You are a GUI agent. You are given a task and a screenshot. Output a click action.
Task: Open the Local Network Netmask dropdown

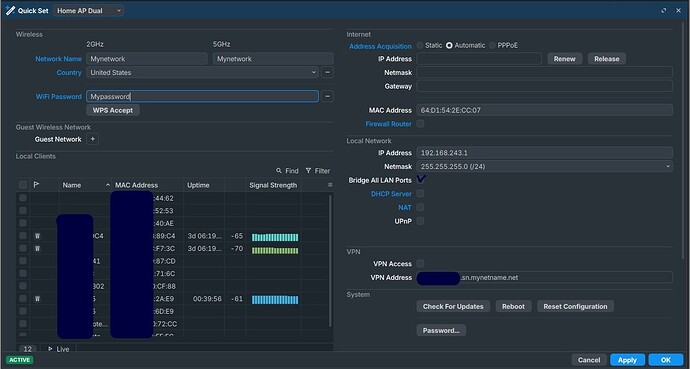(x=544, y=166)
